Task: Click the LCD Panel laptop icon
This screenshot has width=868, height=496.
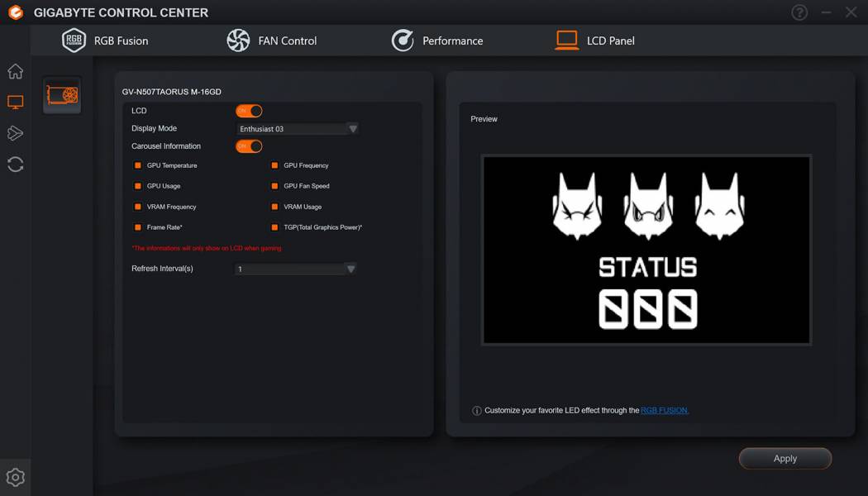Action: [567, 41]
